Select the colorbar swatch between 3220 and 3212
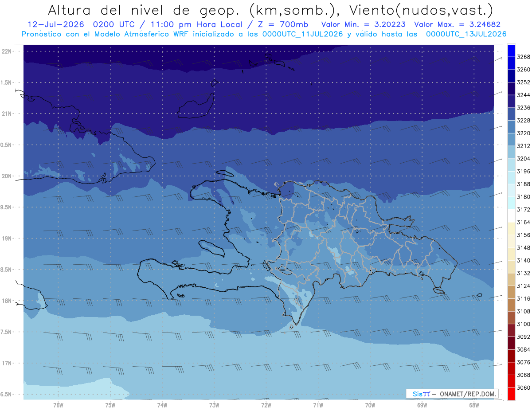This screenshot has height=411, width=532. (511, 140)
